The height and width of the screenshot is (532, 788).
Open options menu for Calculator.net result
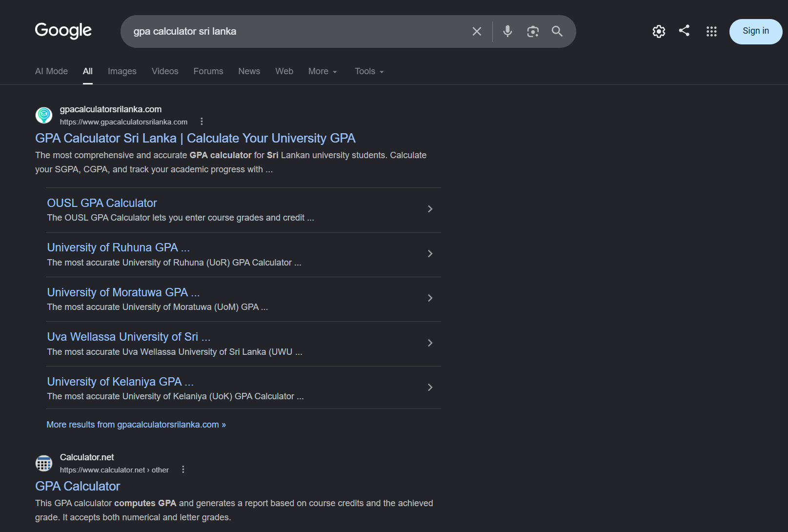[183, 470]
